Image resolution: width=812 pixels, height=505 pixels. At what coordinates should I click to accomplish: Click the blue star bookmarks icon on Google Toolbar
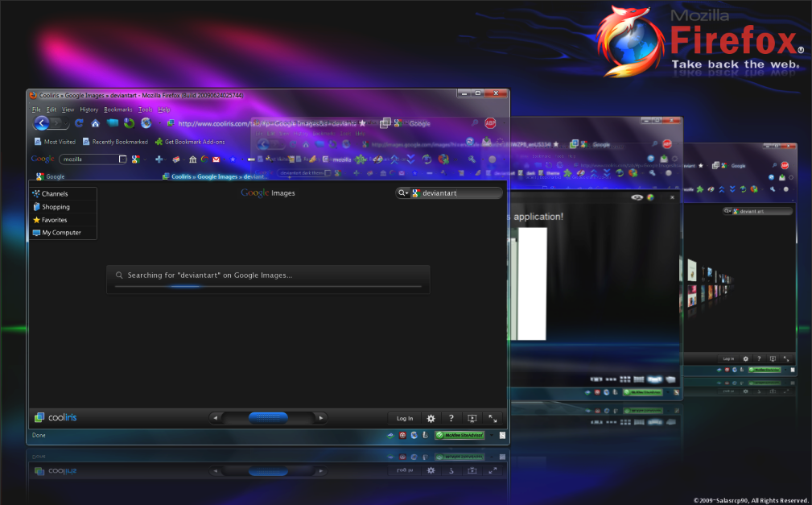coord(233,159)
